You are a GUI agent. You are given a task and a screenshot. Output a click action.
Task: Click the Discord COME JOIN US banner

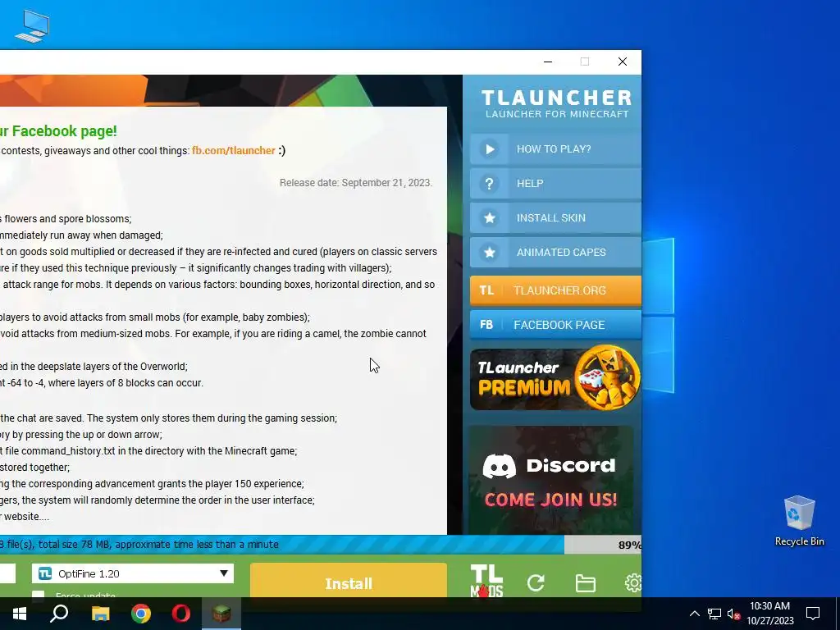pos(551,480)
